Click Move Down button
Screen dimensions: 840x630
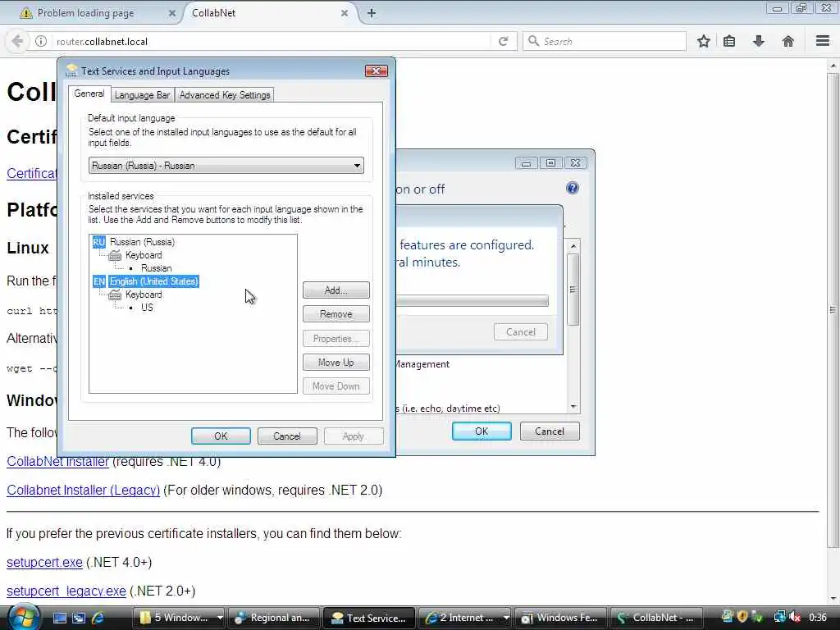pyautogui.click(x=336, y=386)
